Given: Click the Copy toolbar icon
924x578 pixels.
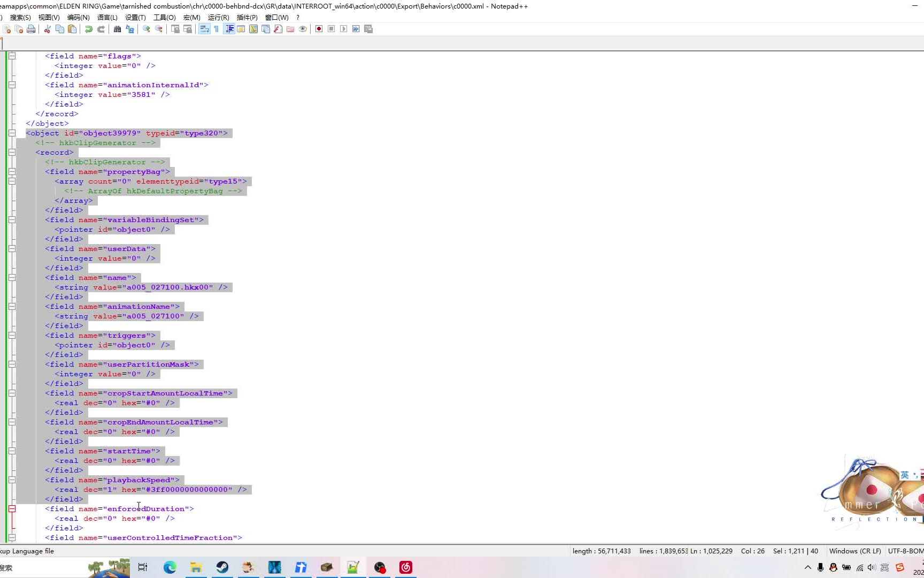Looking at the screenshot, I should [60, 29].
